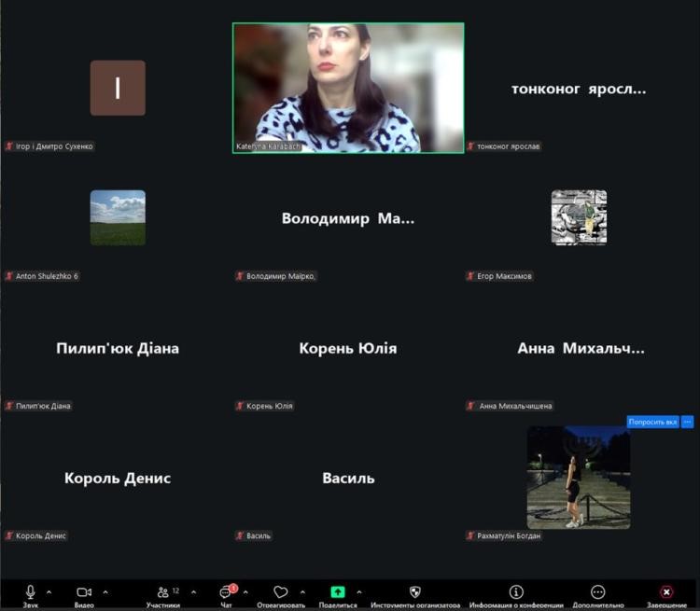Click Anton Shulezhko's landscape profile picture
Viewport: 700px width, 611px height.
(118, 217)
